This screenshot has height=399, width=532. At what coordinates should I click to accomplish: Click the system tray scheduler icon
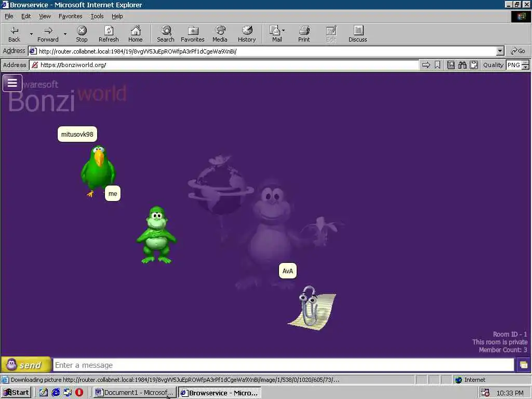pyautogui.click(x=486, y=393)
